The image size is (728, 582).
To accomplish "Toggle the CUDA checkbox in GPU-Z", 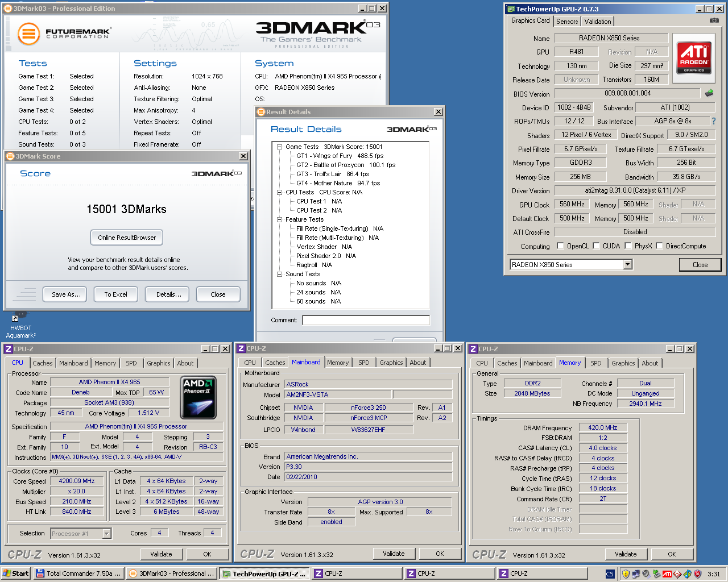I will click(596, 246).
